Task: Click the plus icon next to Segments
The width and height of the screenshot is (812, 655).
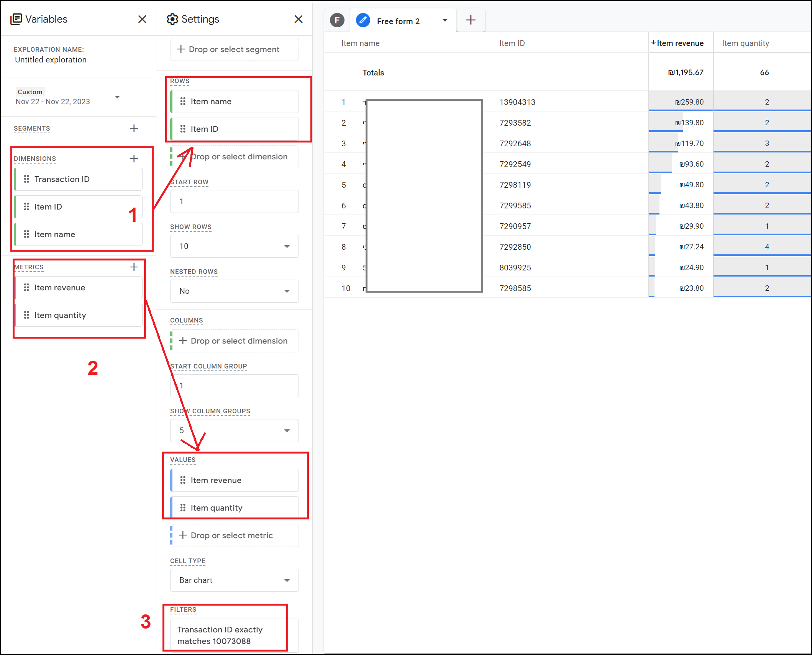Action: coord(134,128)
